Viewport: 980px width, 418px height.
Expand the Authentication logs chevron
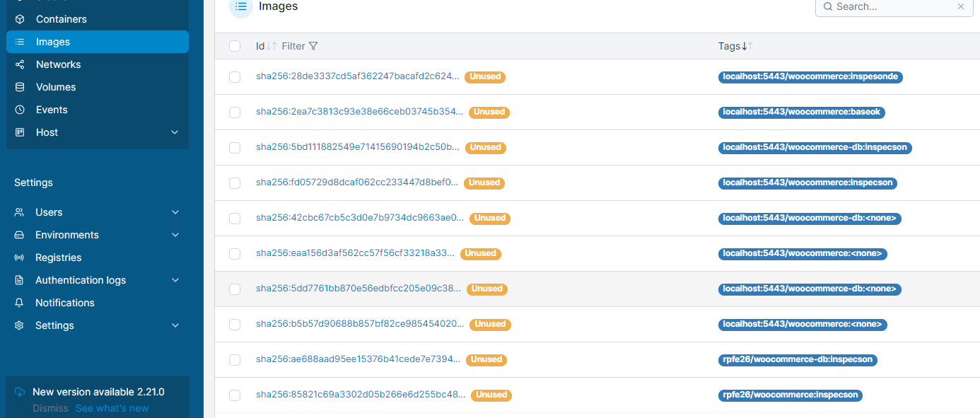(175, 280)
